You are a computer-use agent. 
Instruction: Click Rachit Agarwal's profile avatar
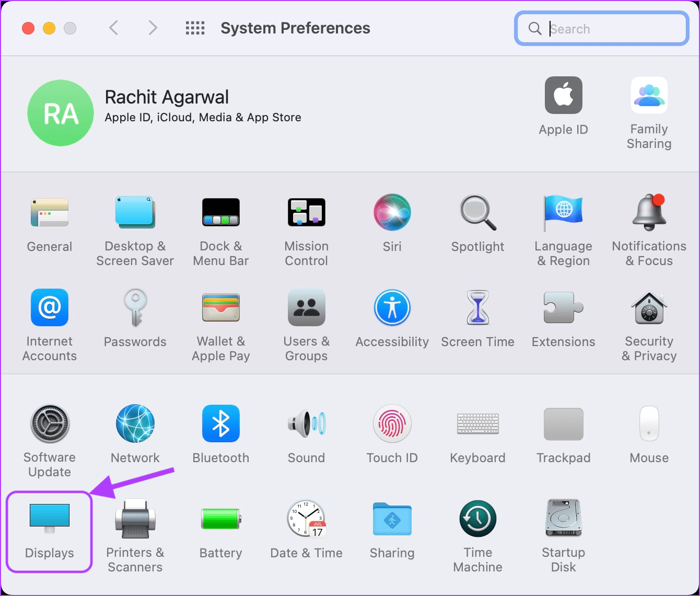coord(61,113)
